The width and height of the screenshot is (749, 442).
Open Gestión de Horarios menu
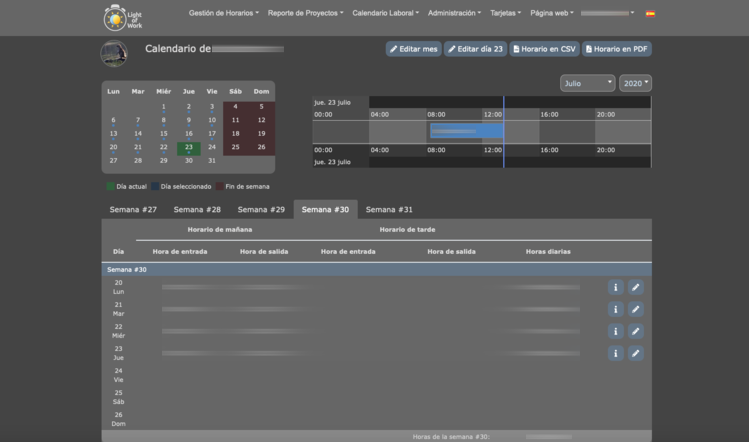224,13
